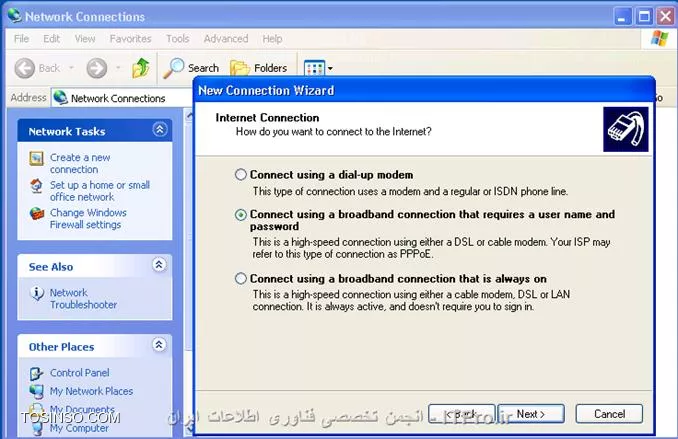Click the Control Panel icon
The height and width of the screenshot is (439, 678).
pos(36,373)
